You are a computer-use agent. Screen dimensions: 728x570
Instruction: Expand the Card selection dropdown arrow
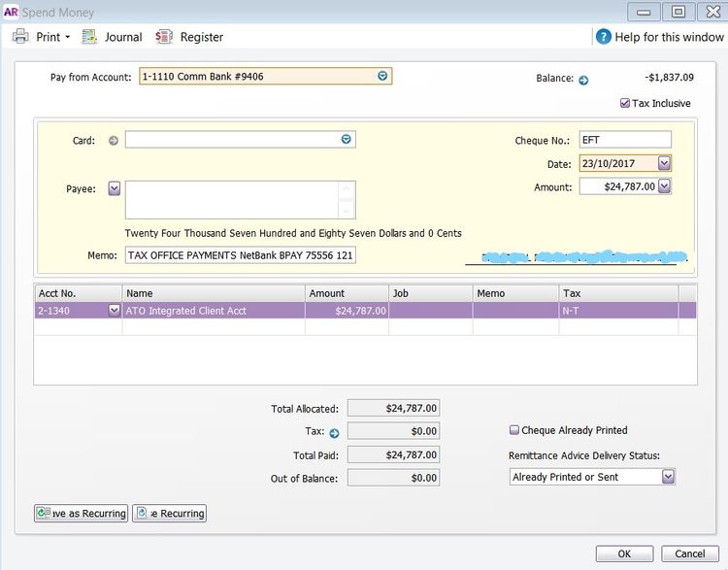pyautogui.click(x=346, y=140)
